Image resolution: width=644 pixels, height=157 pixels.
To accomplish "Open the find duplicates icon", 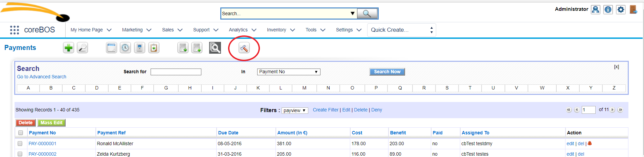I will pos(215,48).
